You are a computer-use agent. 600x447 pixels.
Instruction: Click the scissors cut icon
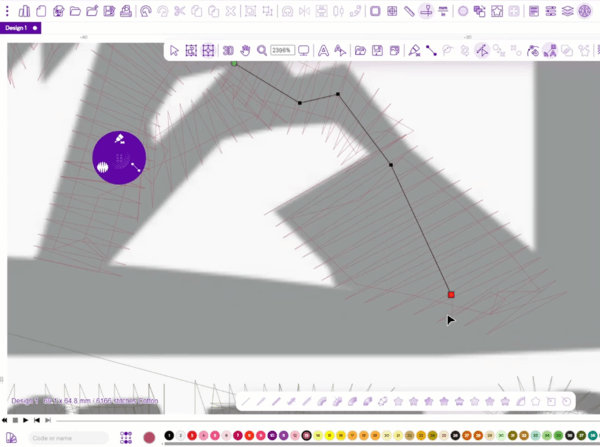pos(179,11)
